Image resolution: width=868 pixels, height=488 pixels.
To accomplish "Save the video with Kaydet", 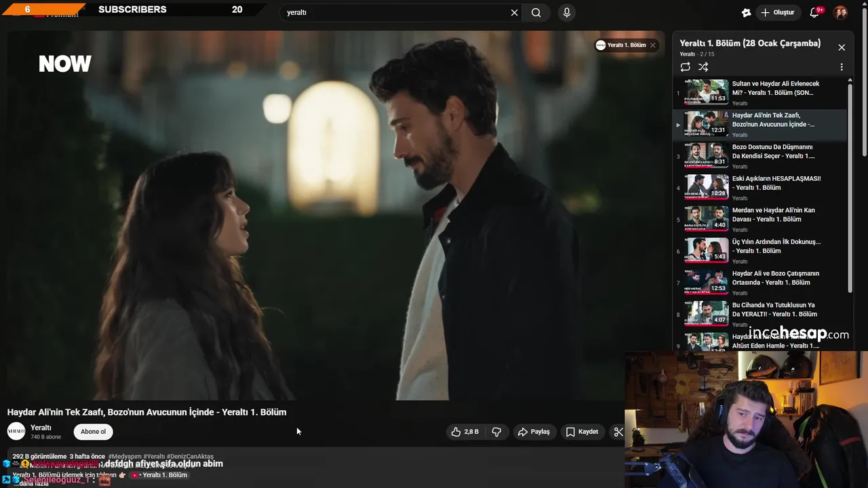I will [582, 432].
